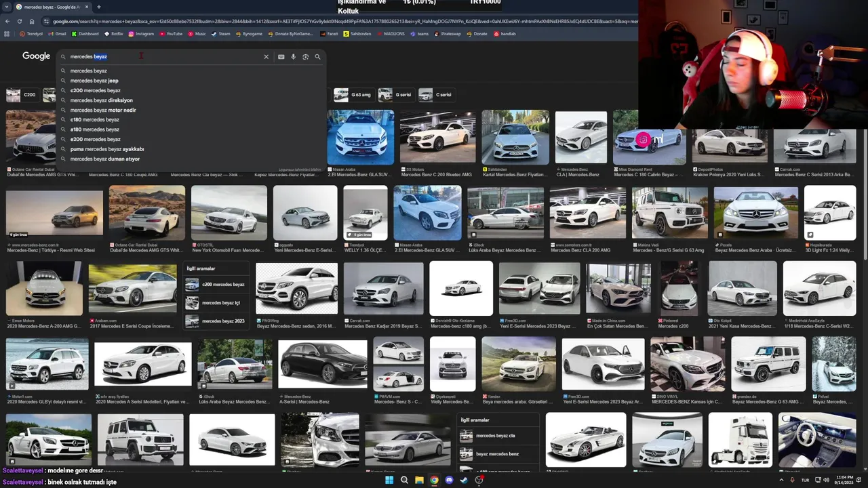Open volume settings in the system tray
This screenshot has width=868, height=488.
826,481
